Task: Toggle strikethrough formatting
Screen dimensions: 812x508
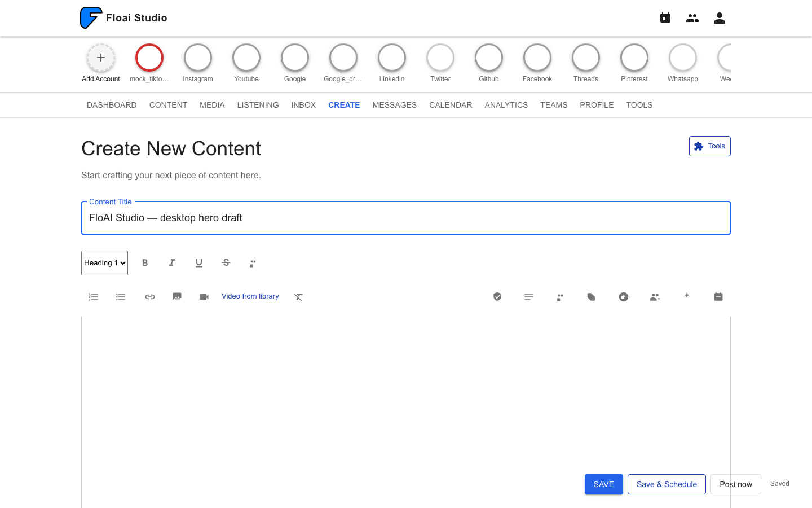Action: pyautogui.click(x=226, y=263)
